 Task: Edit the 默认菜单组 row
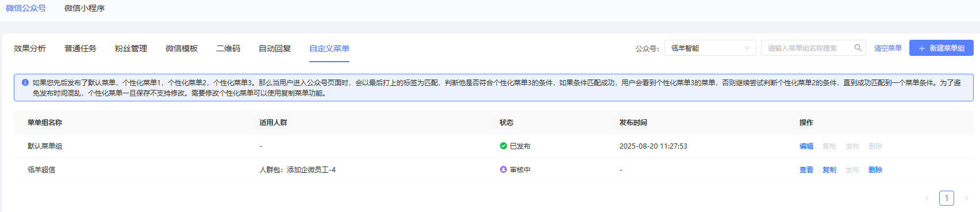(x=806, y=146)
